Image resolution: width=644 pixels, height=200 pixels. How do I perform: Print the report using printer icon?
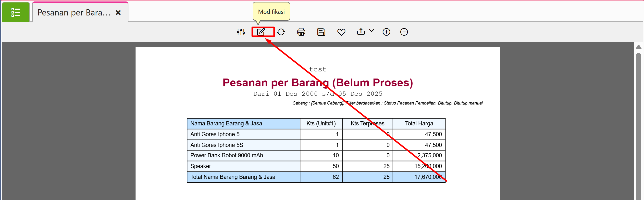coord(301,32)
